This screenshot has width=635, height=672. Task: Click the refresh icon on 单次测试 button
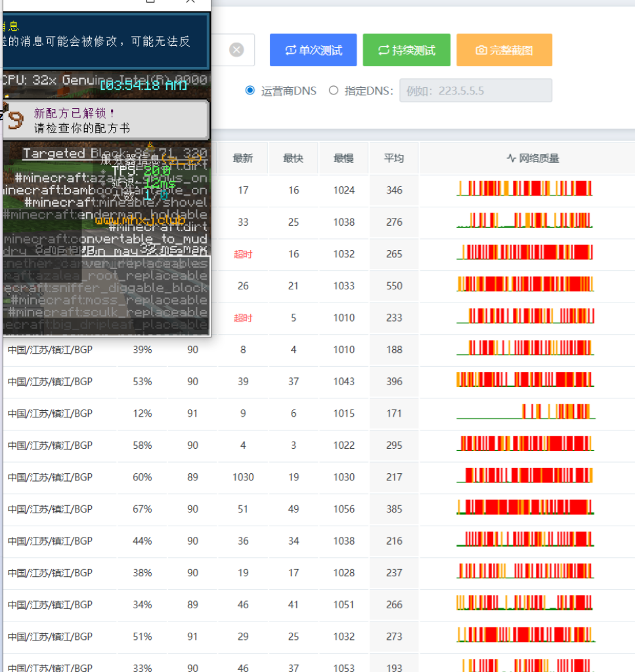coord(292,50)
